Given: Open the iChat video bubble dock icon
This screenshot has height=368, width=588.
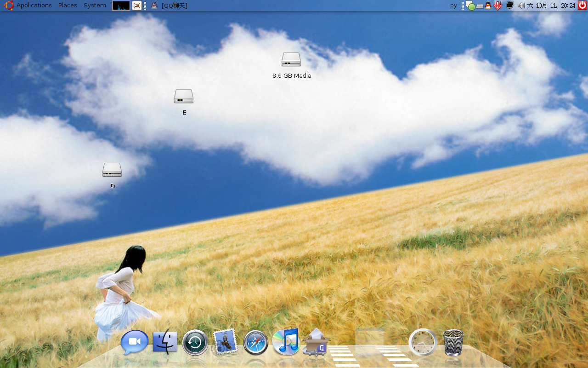Looking at the screenshot, I should point(135,342).
